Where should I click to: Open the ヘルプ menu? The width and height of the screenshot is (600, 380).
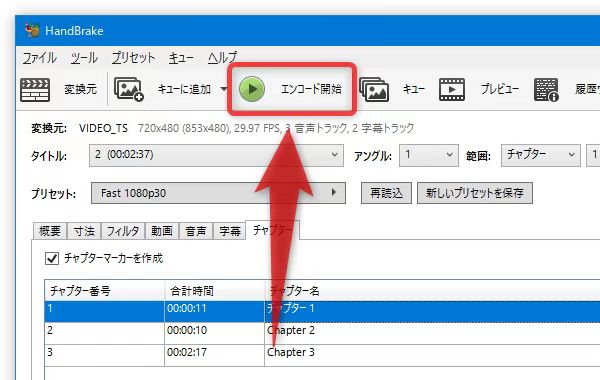(x=223, y=58)
